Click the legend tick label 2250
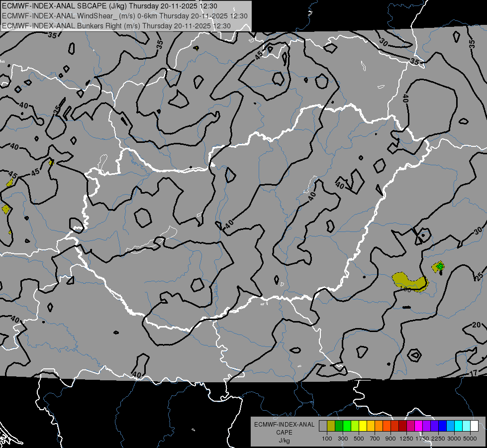Viewport: 487px width, 448px height. coord(438,439)
